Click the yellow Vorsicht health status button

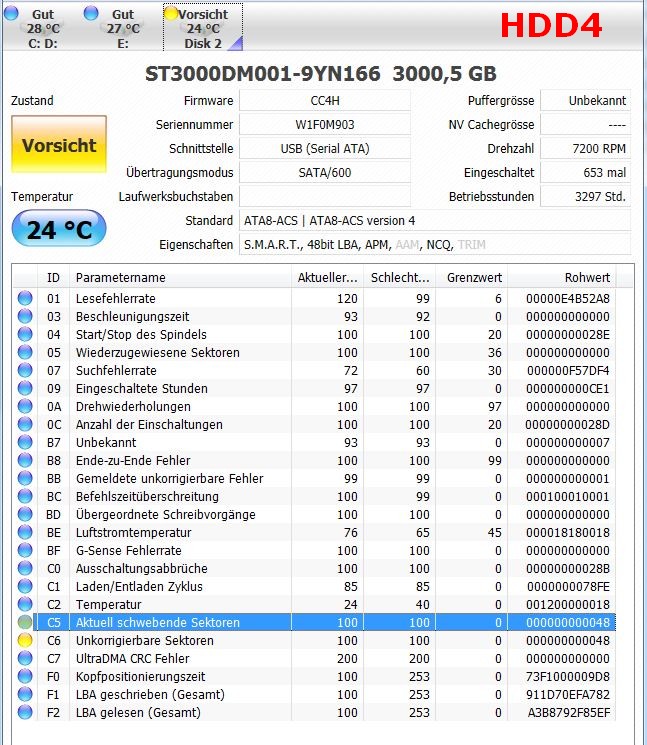pyautogui.click(x=59, y=144)
